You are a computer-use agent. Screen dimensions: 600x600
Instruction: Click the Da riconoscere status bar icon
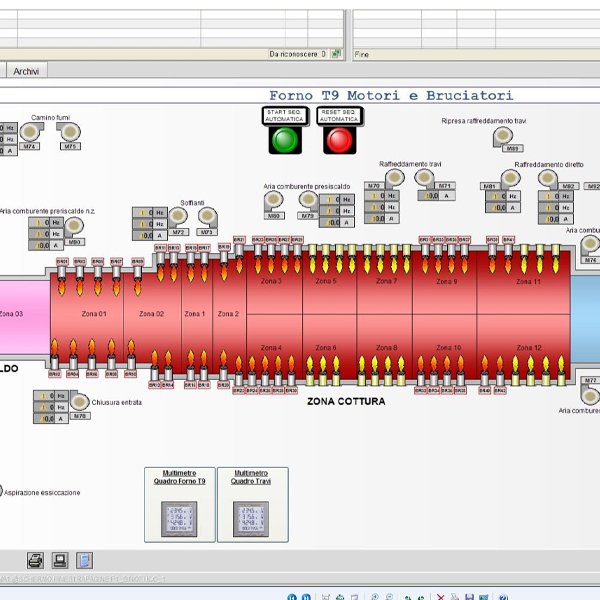click(x=337, y=54)
